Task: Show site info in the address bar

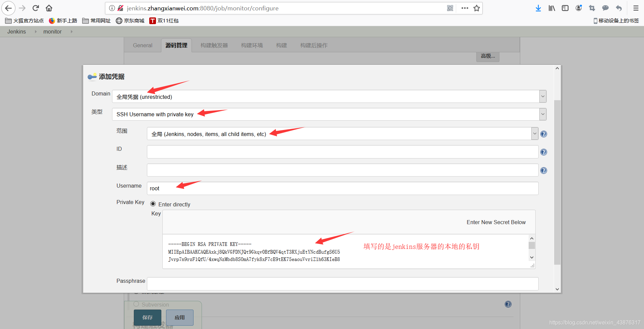Action: point(112,8)
